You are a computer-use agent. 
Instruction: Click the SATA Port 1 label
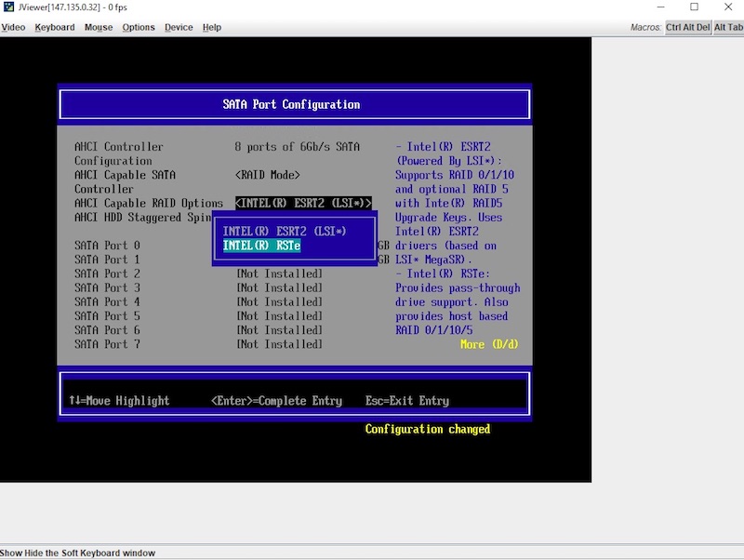107,260
